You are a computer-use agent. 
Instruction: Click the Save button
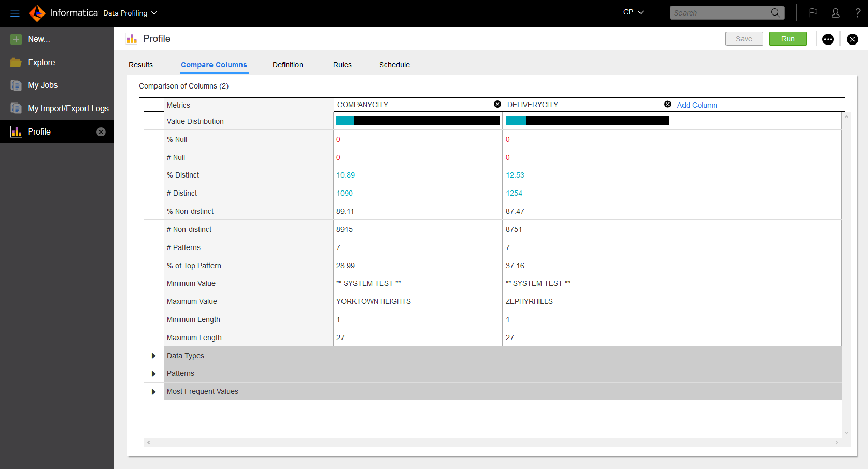(744, 39)
